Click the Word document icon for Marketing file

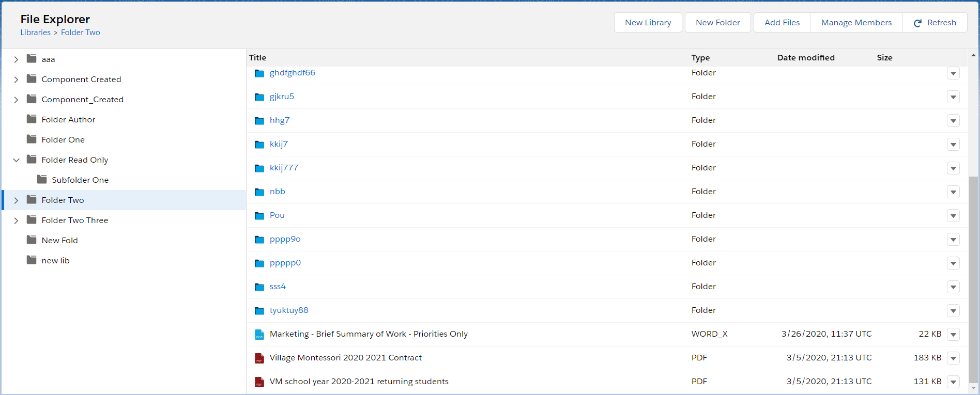point(259,335)
